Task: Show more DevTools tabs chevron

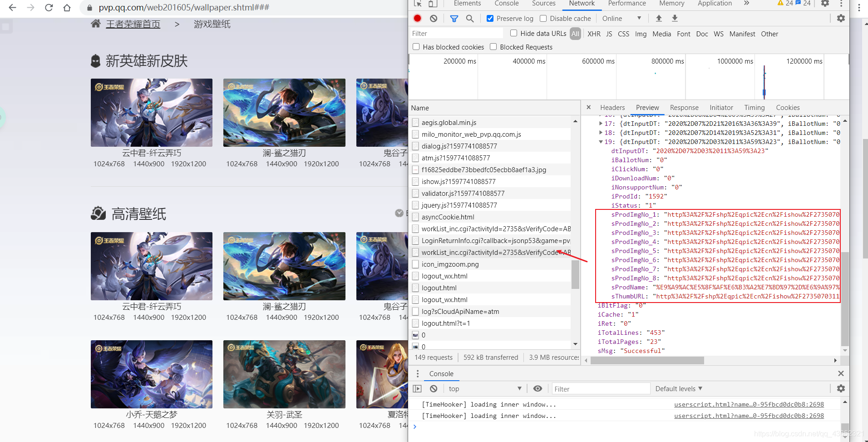Action: [746, 4]
